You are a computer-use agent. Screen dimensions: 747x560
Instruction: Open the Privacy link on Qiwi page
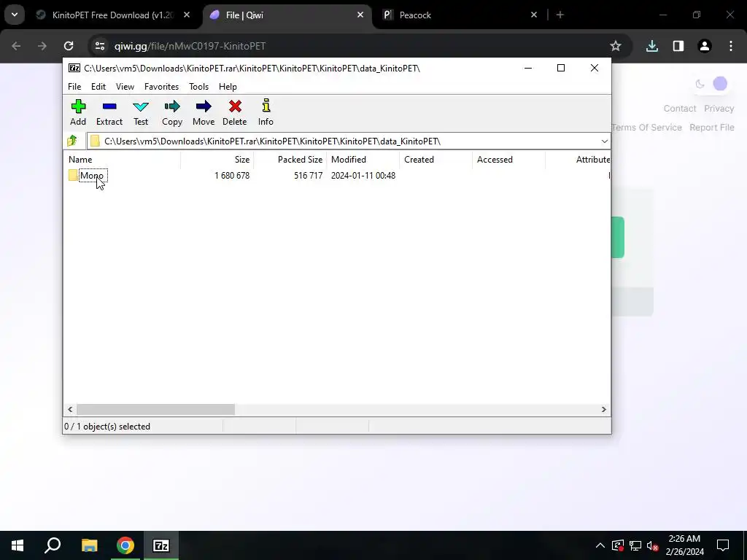point(719,109)
